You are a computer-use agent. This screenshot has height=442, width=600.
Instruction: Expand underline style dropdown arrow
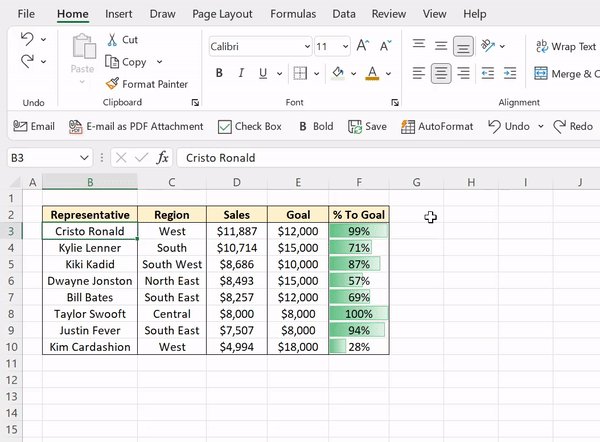pyautogui.click(x=280, y=73)
